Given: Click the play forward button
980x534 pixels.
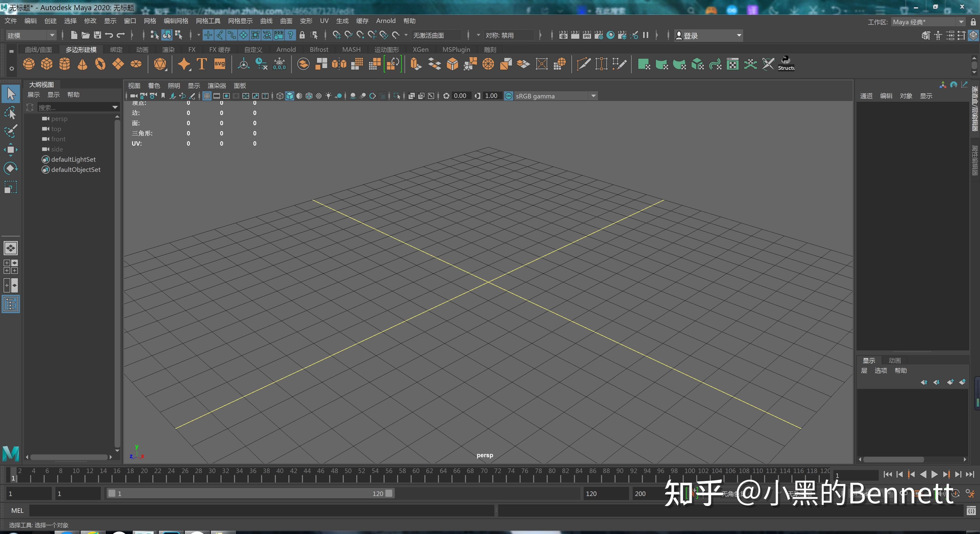Looking at the screenshot, I should pyautogui.click(x=934, y=474).
